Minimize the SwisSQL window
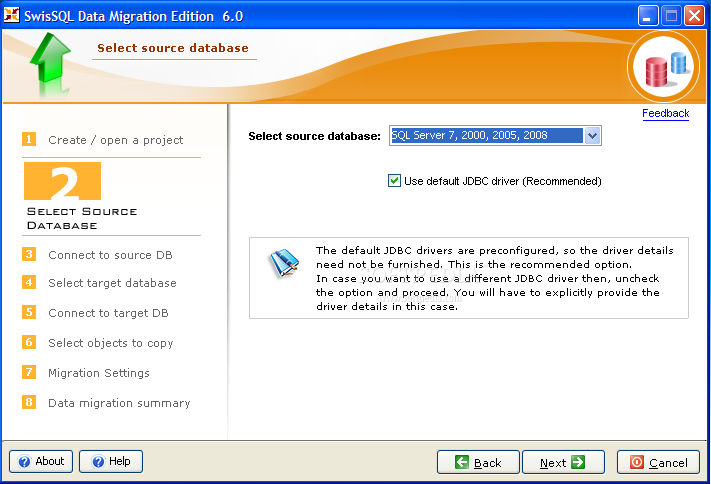The image size is (711, 484). click(648, 16)
